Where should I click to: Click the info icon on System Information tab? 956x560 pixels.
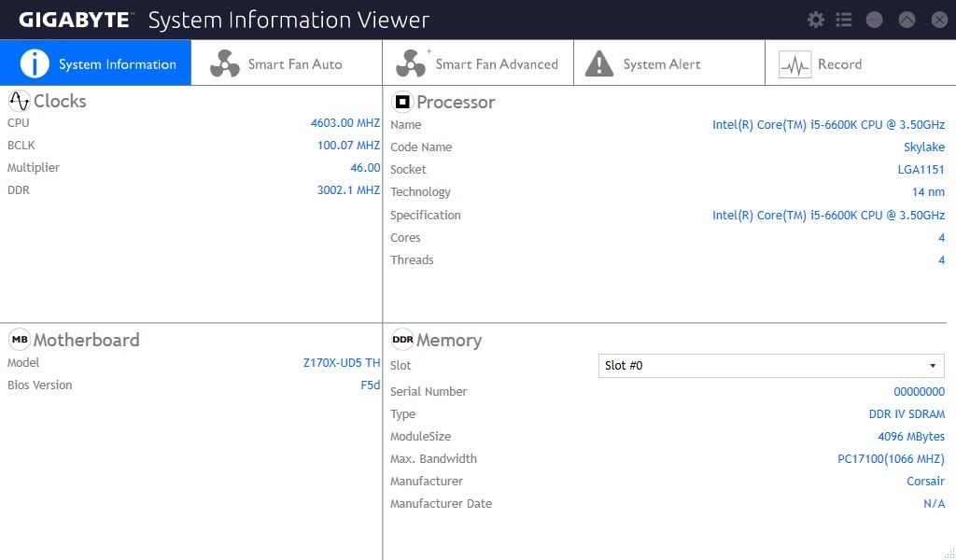point(35,63)
